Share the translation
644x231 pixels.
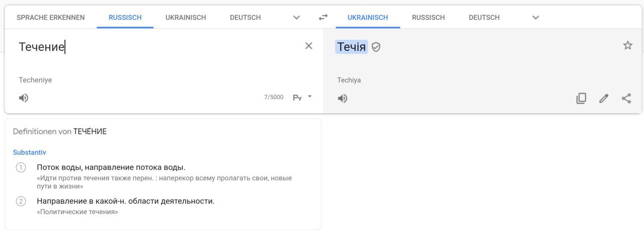click(x=626, y=98)
